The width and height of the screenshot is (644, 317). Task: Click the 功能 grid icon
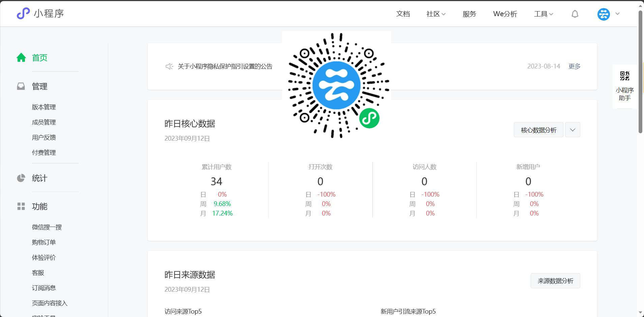click(21, 206)
